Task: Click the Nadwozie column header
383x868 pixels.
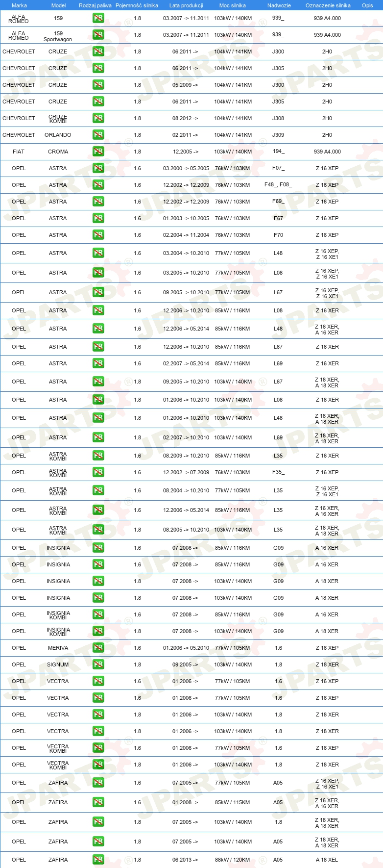Action: 279,5
